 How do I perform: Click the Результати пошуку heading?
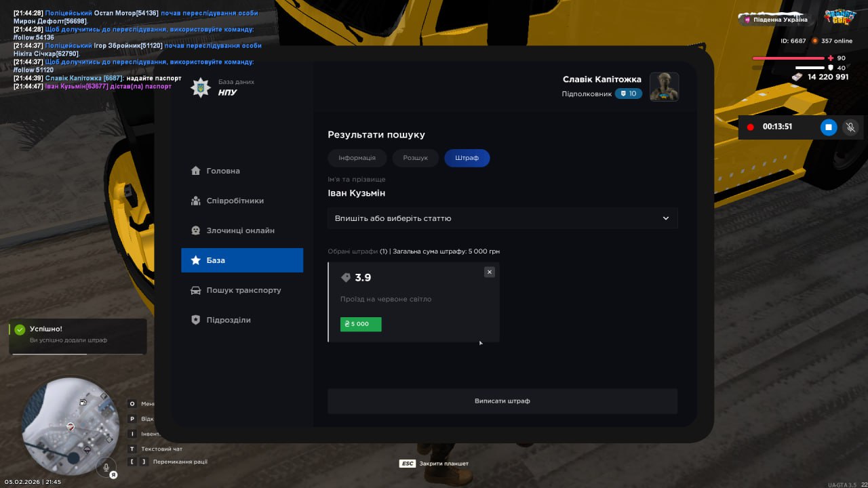(376, 135)
